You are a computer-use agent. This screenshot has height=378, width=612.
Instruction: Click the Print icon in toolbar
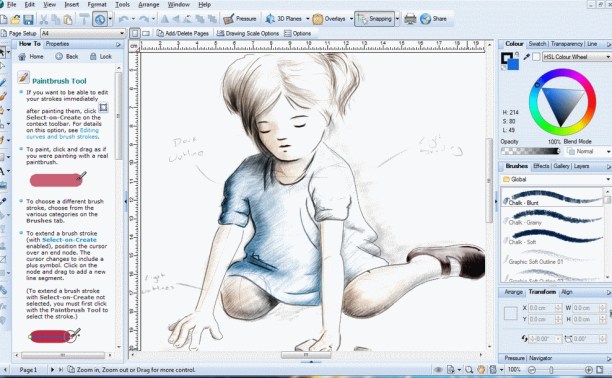point(410,19)
